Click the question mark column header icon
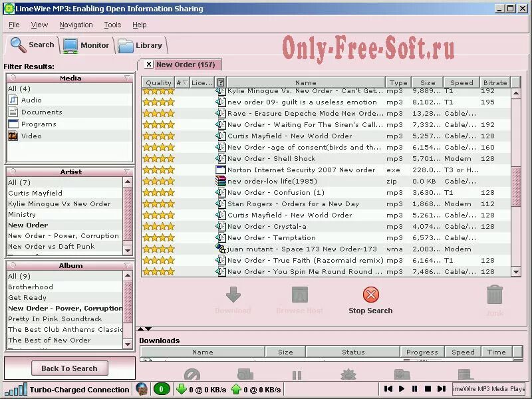The image size is (532, 399). [x=221, y=82]
